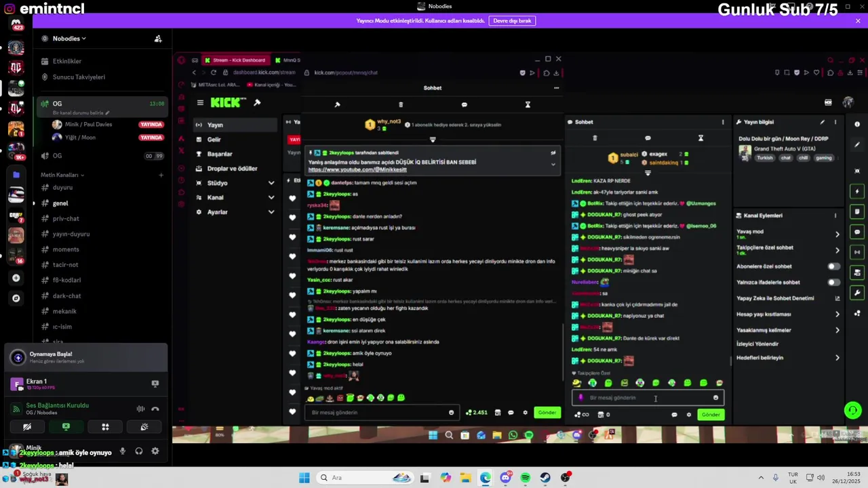Deafen with the headphones icon in user panel
868x488 pixels.
pos(139,451)
